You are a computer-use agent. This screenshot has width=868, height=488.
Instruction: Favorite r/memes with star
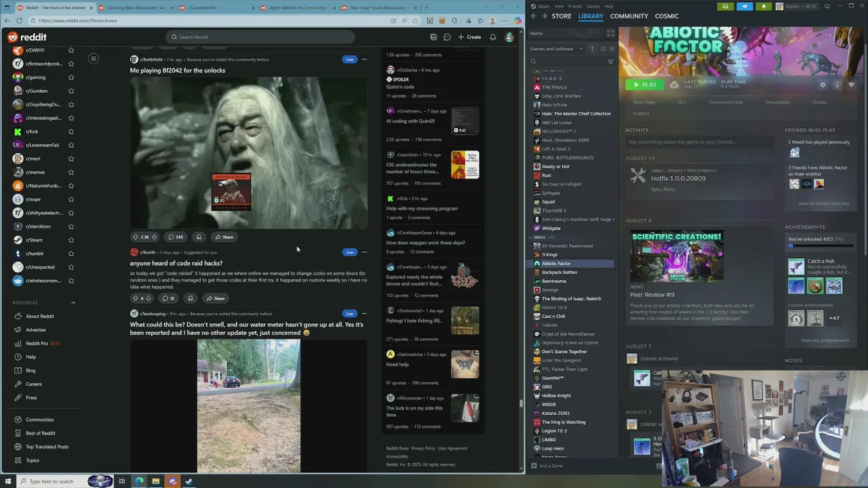coord(71,172)
